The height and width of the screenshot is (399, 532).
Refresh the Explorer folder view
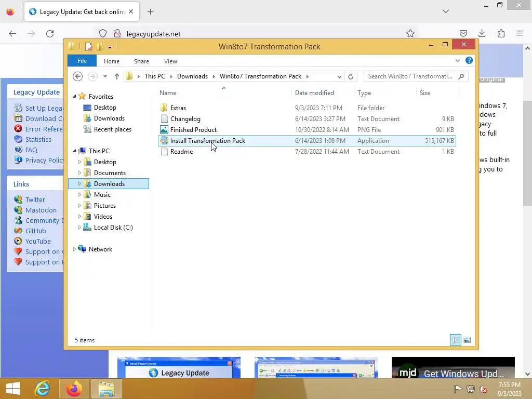click(x=351, y=76)
